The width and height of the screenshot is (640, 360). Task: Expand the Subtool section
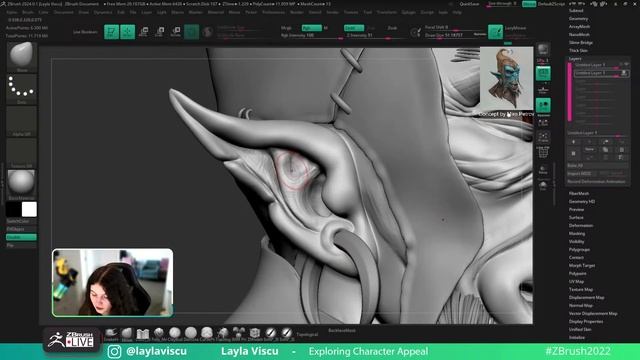576,11
